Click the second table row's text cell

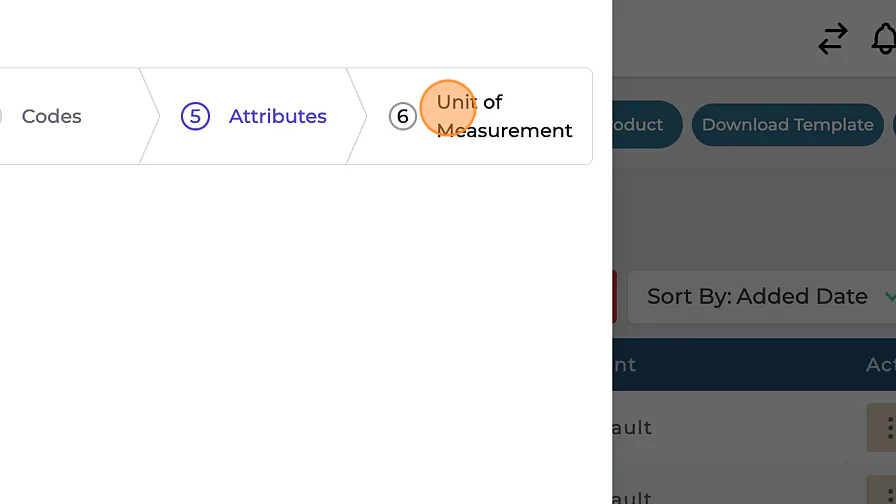tap(632, 496)
